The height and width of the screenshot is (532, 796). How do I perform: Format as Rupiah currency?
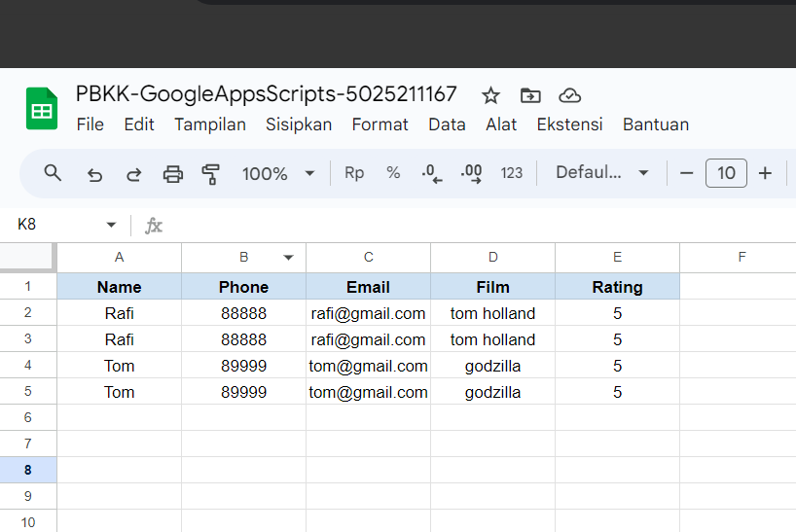click(354, 173)
